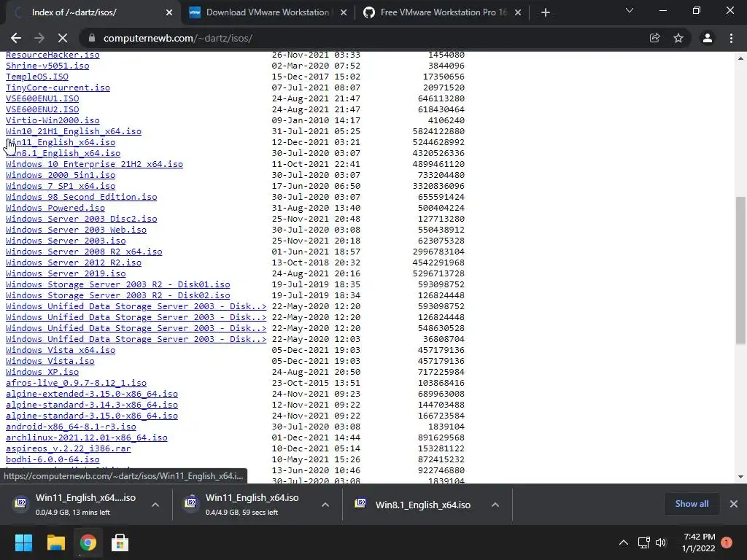The width and height of the screenshot is (747, 560).
Task: Download aspireos_v.2.22_i386.rar
Action: click(x=68, y=448)
